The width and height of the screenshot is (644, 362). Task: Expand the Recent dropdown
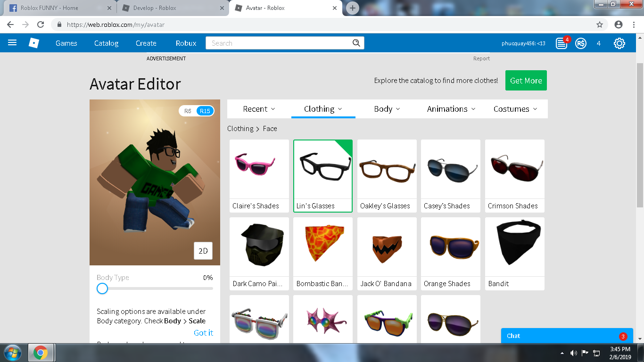tap(259, 109)
